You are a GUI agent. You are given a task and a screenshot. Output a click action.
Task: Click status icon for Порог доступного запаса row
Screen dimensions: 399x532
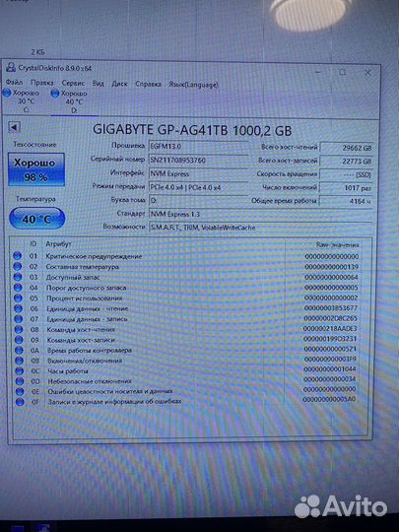click(18, 288)
